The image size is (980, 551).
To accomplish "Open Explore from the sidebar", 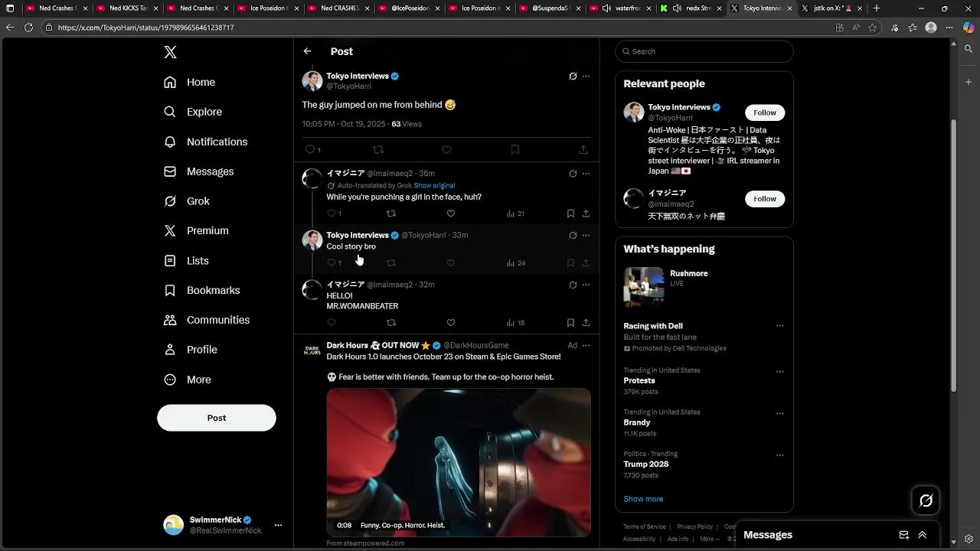I will tap(193, 112).
